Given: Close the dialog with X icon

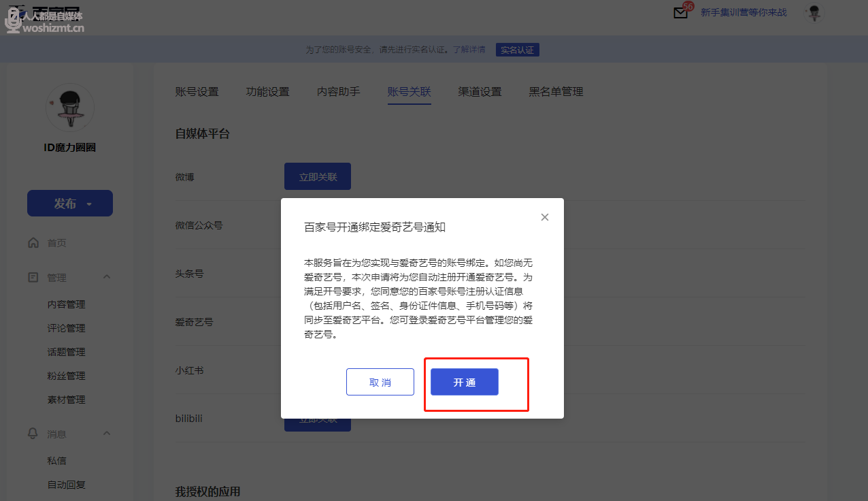Looking at the screenshot, I should point(544,217).
